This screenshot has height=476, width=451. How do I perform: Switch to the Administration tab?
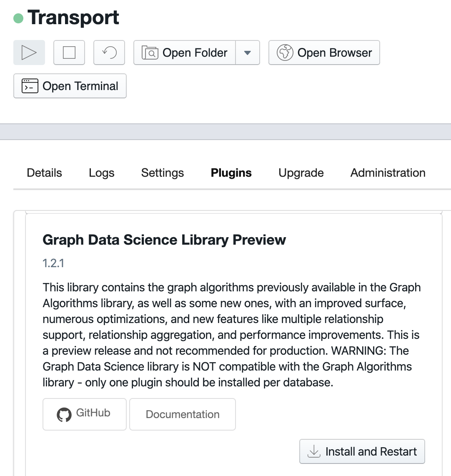[x=388, y=173]
